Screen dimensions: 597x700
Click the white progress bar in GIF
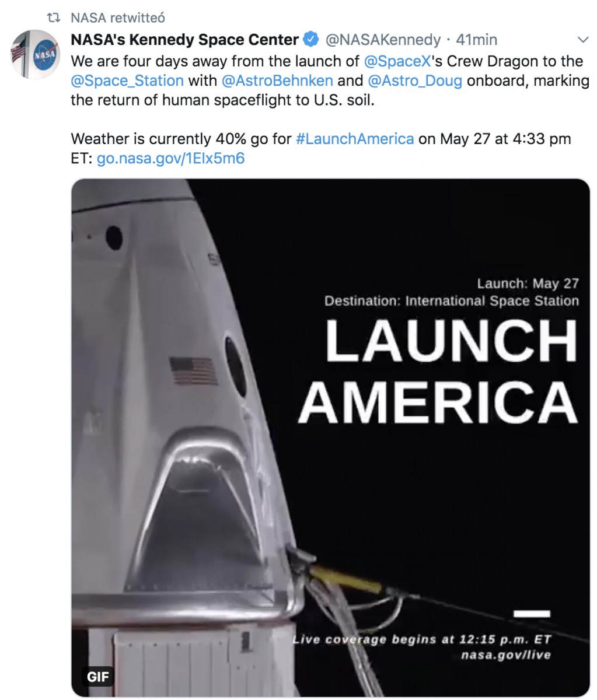(532, 614)
